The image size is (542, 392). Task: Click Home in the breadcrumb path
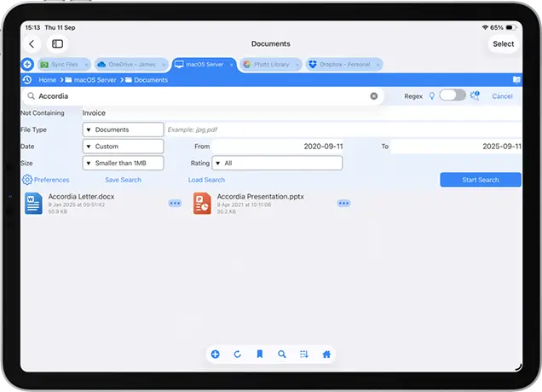click(48, 80)
